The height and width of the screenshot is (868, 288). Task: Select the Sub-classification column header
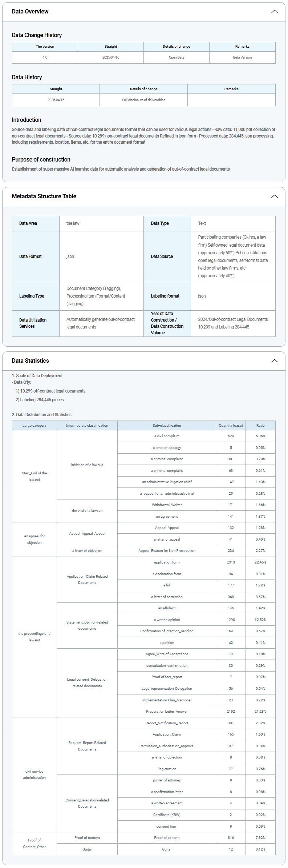(x=167, y=425)
